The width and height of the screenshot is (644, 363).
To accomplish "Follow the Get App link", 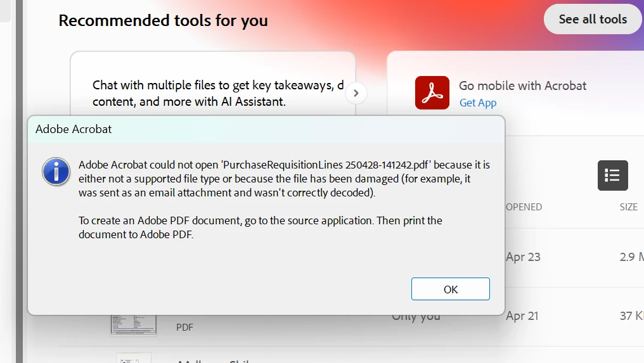I will click(478, 103).
